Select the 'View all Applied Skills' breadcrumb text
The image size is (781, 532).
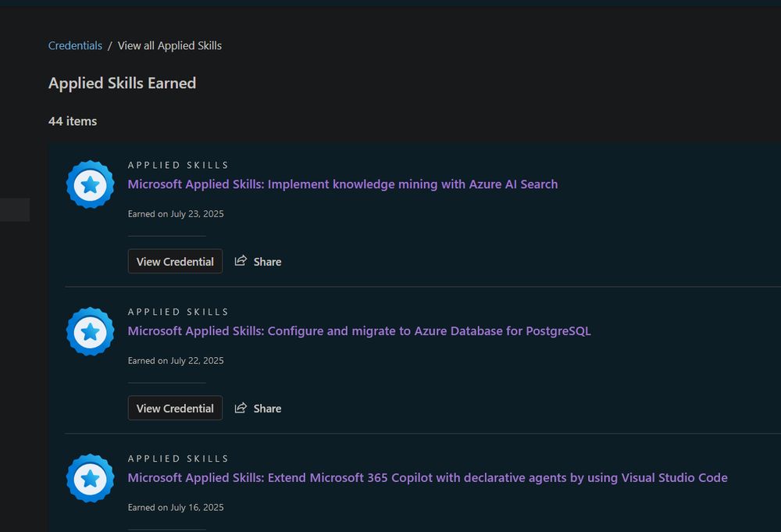click(x=169, y=46)
